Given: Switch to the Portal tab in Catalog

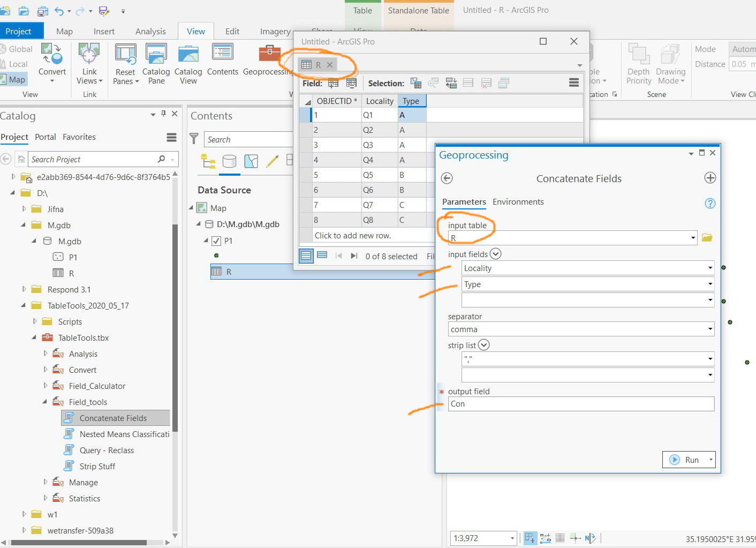Looking at the screenshot, I should click(x=46, y=137).
